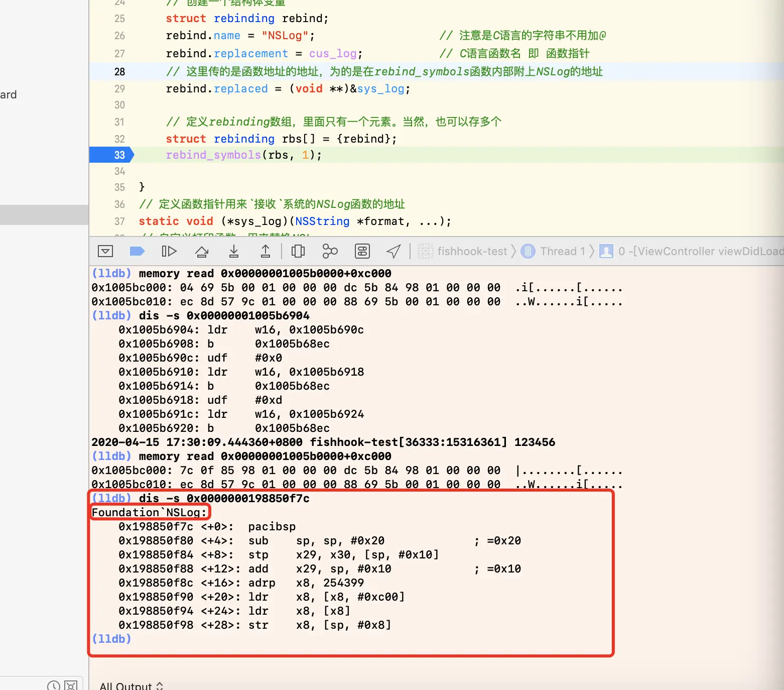Click the "NSLog" string literal on line 26

(285, 36)
